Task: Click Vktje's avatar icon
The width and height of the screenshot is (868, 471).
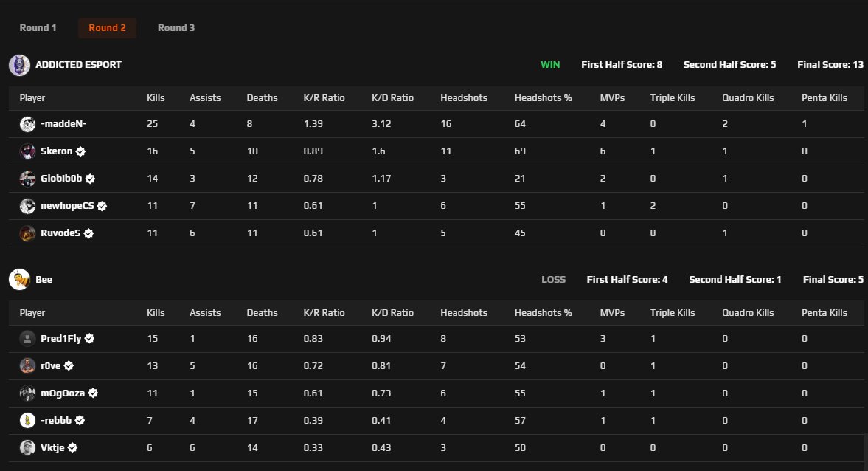Action: tap(28, 447)
